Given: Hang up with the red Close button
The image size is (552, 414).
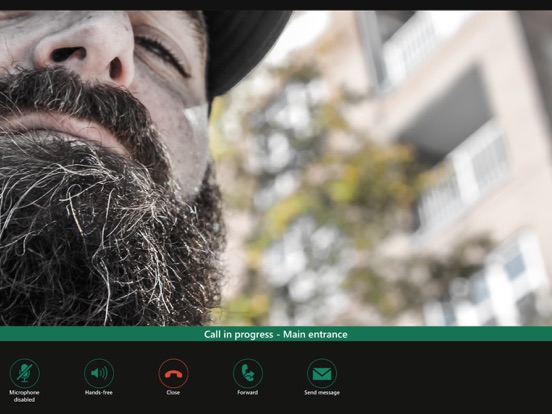Looking at the screenshot, I should (x=173, y=374).
